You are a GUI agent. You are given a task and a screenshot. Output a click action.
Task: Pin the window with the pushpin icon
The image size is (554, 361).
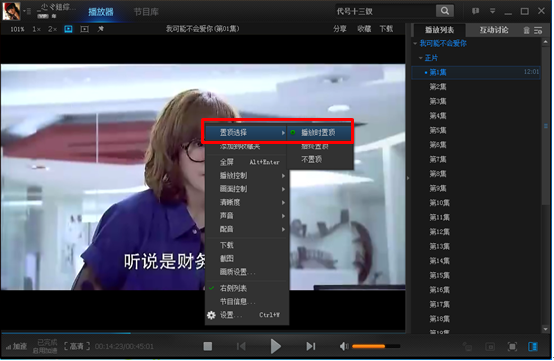(101, 29)
